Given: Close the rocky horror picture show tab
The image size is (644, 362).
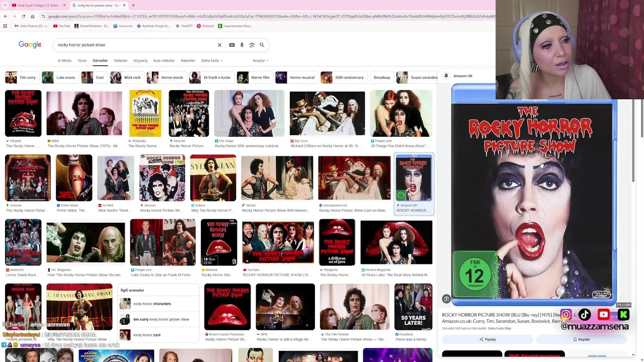Looking at the screenshot, I should 124,5.
